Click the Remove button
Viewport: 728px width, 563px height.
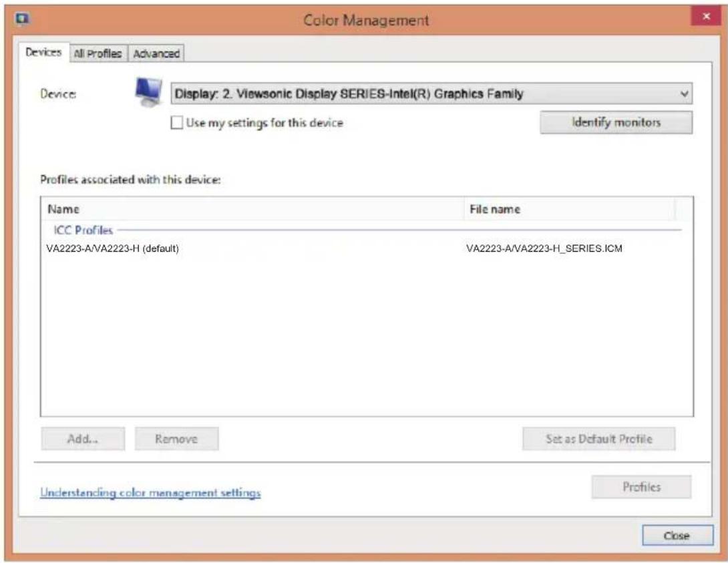pos(176,439)
